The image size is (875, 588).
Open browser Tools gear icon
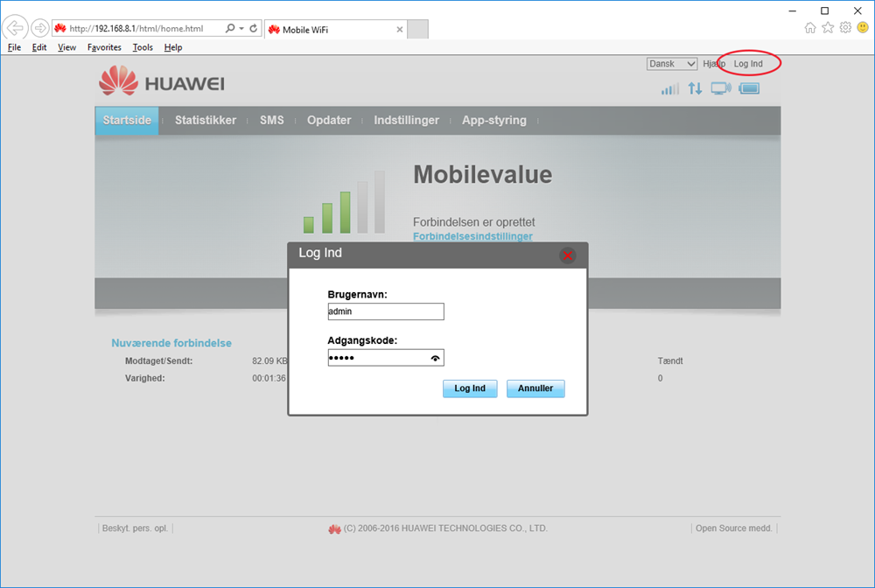pyautogui.click(x=846, y=27)
